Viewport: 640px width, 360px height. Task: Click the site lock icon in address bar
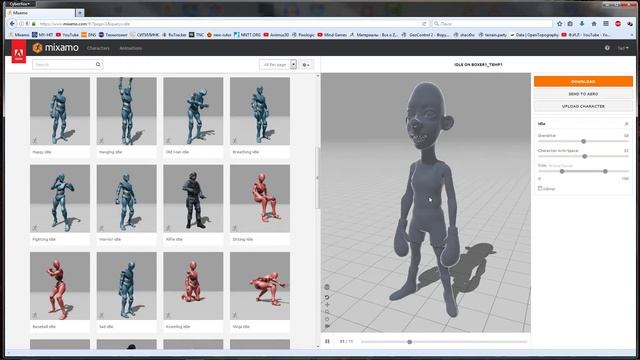(x=34, y=24)
